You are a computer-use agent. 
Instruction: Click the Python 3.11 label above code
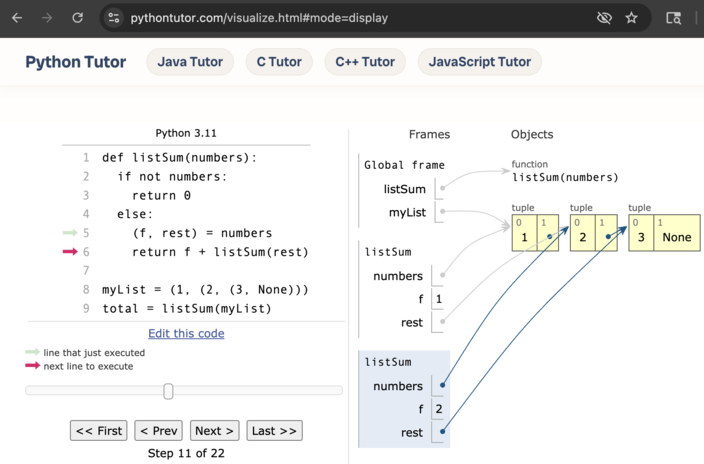pyautogui.click(x=186, y=133)
